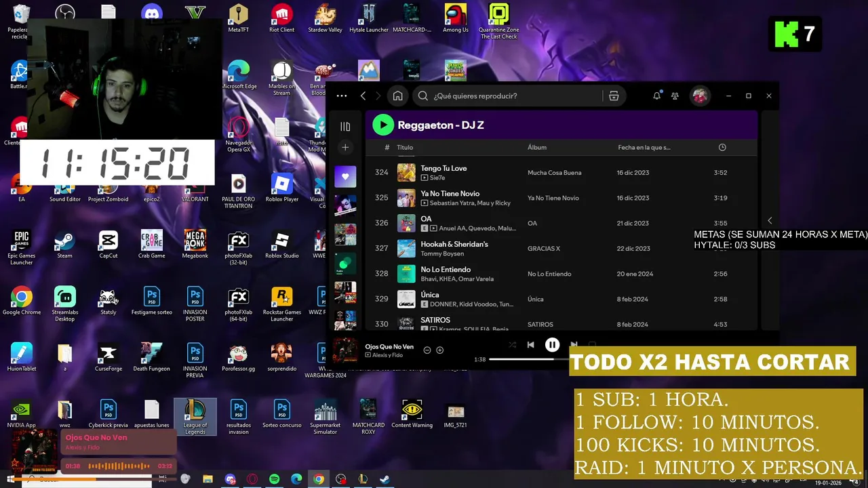Open album link 'GRACIAS X'

(x=544, y=249)
